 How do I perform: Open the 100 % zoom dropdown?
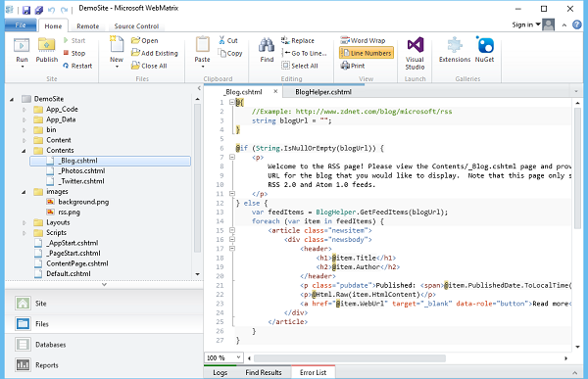pyautogui.click(x=238, y=357)
